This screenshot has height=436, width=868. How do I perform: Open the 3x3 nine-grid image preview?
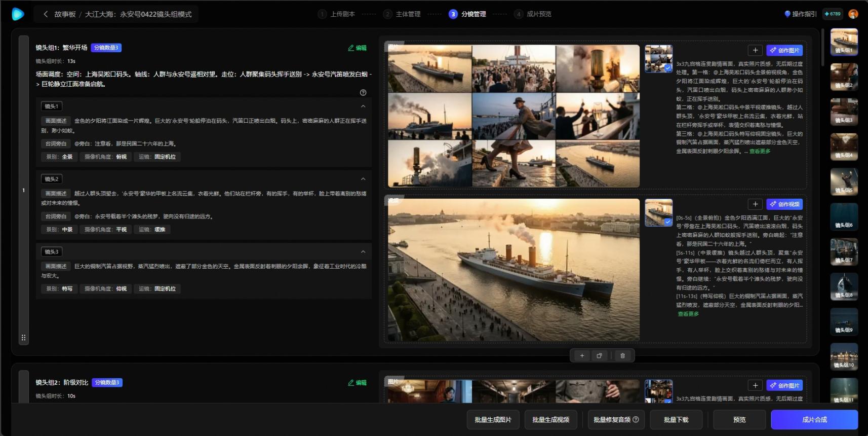(x=514, y=116)
